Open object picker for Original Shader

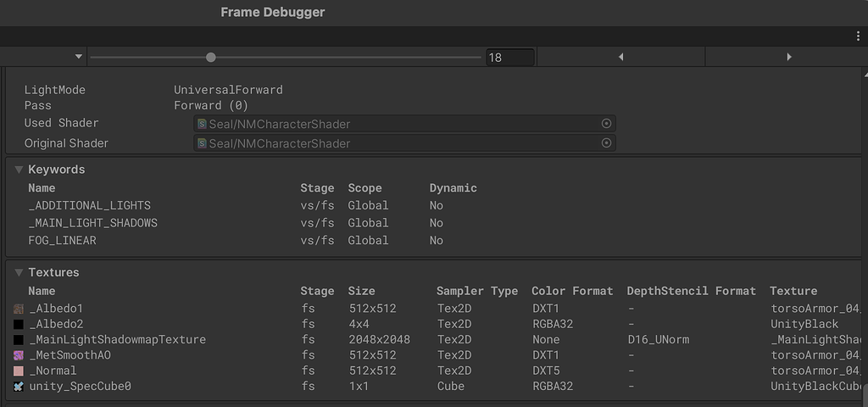pyautogui.click(x=606, y=143)
